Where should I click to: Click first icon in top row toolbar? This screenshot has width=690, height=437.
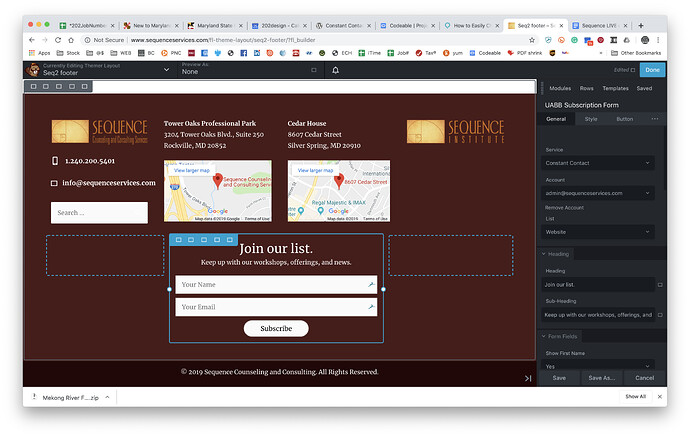point(33,86)
